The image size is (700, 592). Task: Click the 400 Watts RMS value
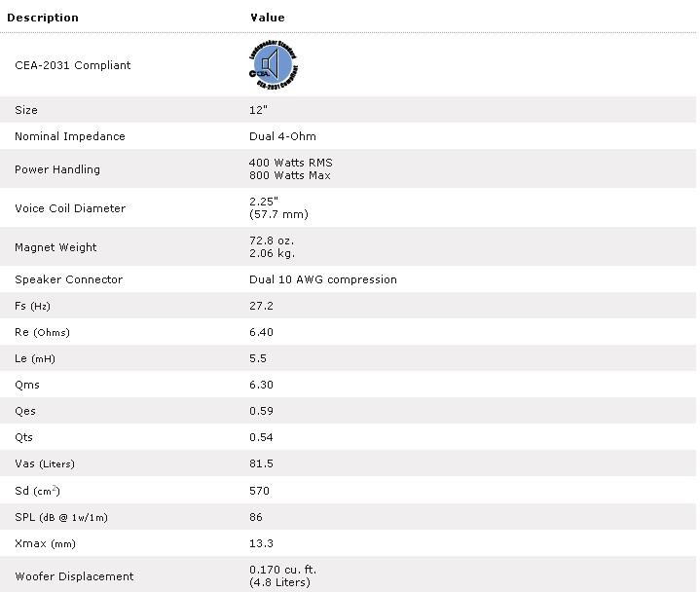[x=290, y=163]
